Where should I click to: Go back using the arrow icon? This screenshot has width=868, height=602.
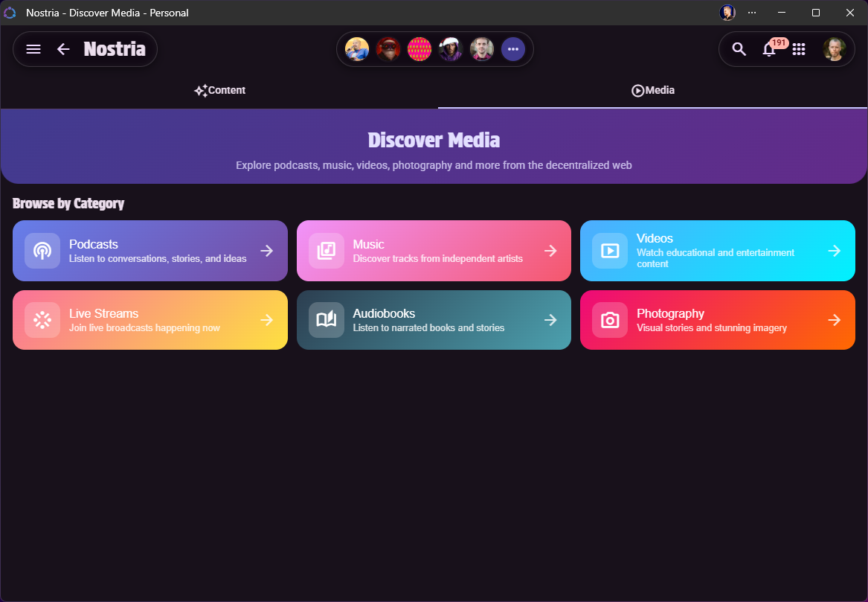[x=63, y=48]
